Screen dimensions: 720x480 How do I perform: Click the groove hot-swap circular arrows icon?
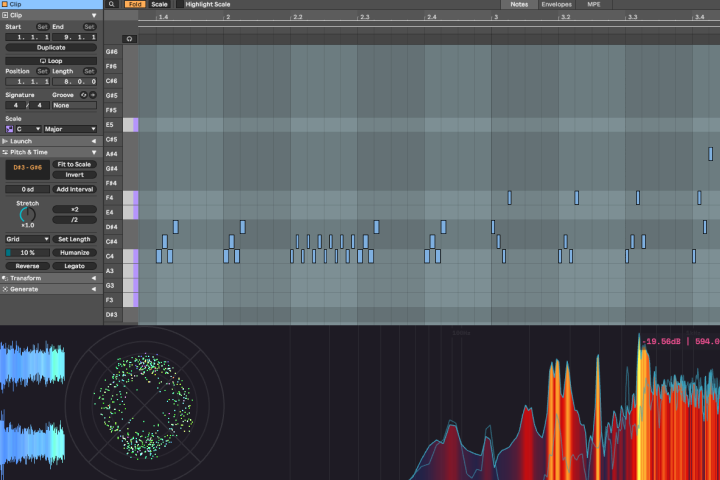84,95
